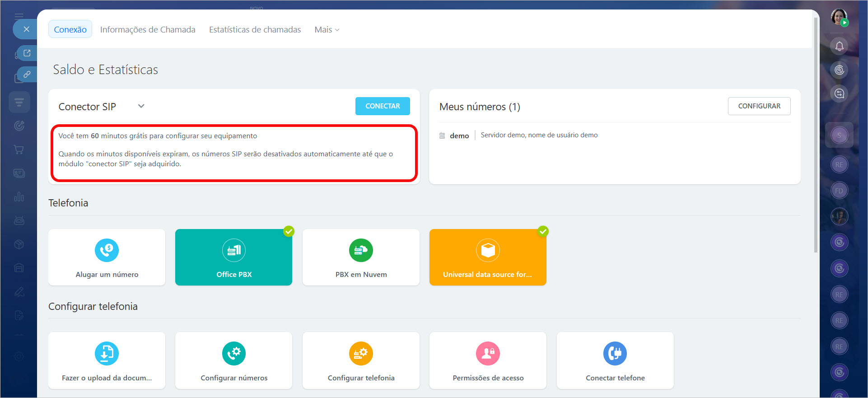
Task: Open Configurar números icon
Action: click(234, 353)
